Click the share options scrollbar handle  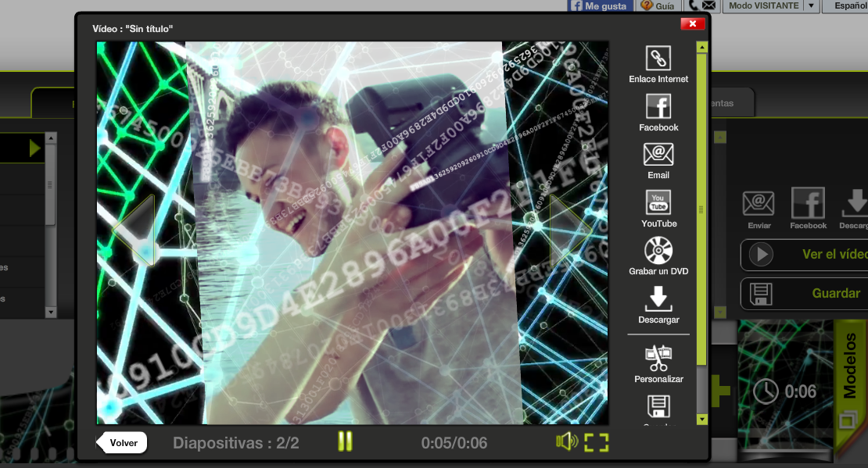click(701, 209)
